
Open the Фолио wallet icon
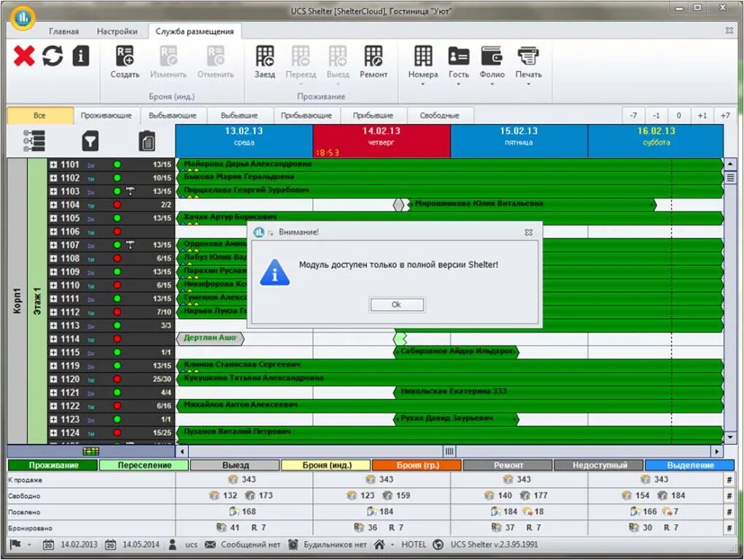492,66
